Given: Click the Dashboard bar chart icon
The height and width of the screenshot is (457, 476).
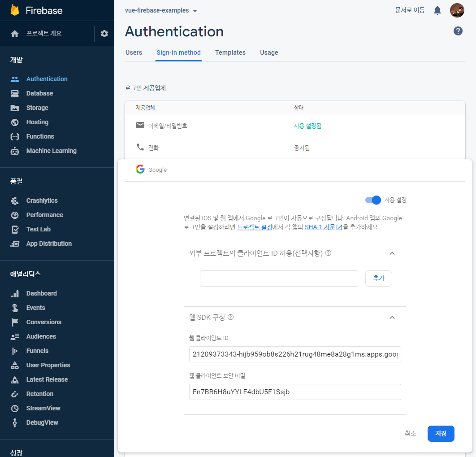Looking at the screenshot, I should [x=15, y=294].
